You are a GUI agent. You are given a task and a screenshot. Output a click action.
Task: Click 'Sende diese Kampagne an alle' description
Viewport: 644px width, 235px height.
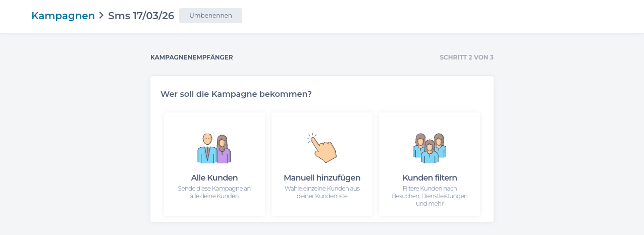pos(214,192)
